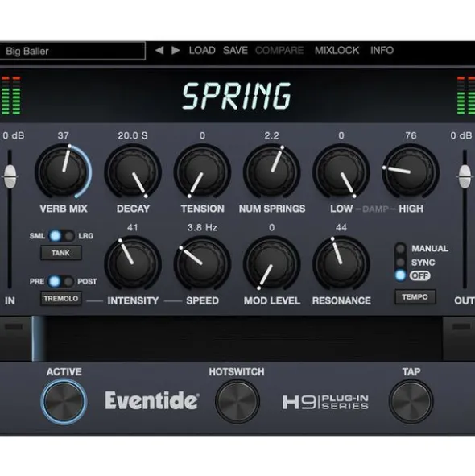The width and height of the screenshot is (475, 476).
Task: Click the INTENSITY knob
Action: coord(133,263)
